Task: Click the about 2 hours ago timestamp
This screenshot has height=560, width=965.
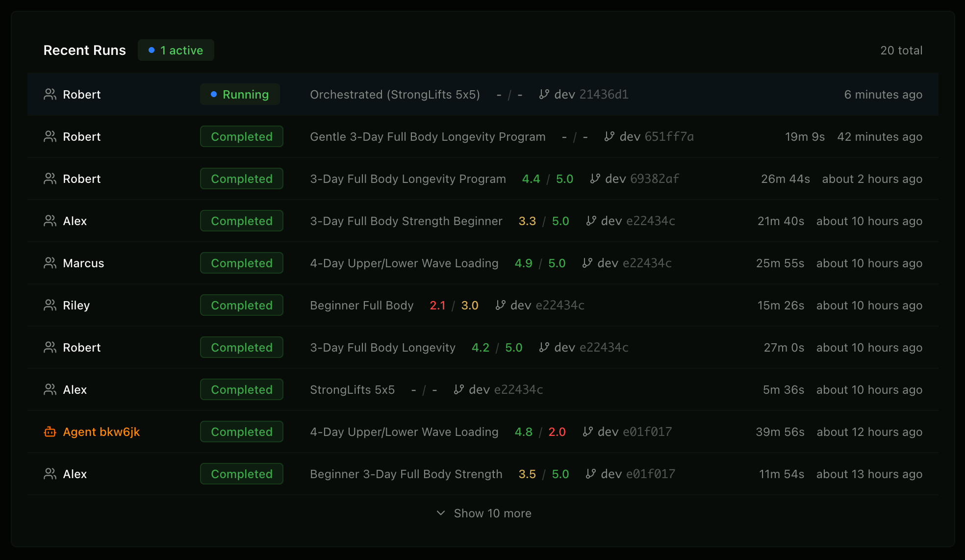Action: 872,178
